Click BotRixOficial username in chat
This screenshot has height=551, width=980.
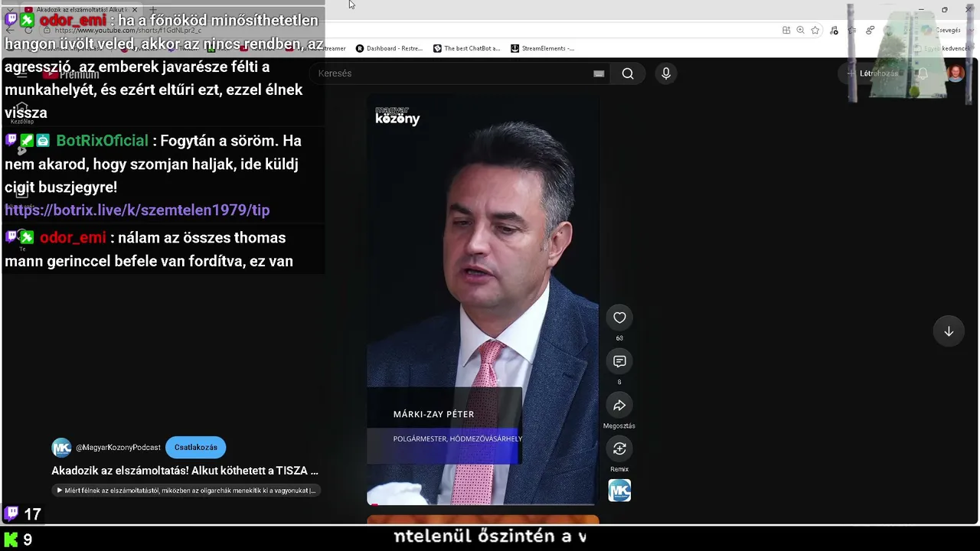tap(102, 141)
